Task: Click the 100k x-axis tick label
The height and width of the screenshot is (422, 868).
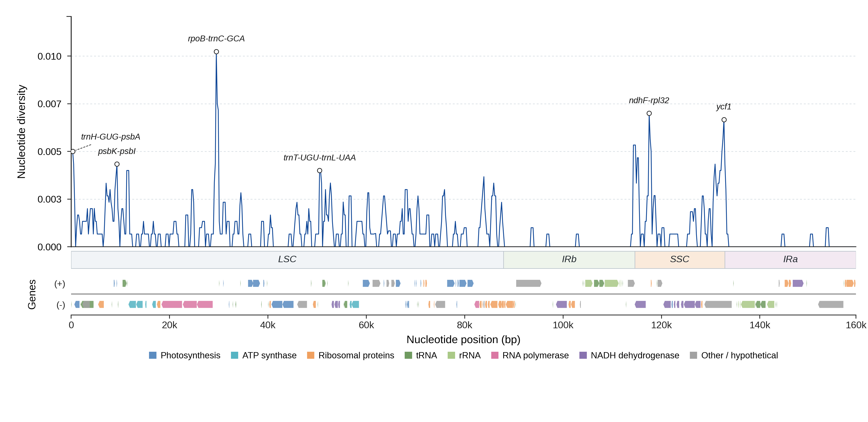Action: [x=563, y=325]
